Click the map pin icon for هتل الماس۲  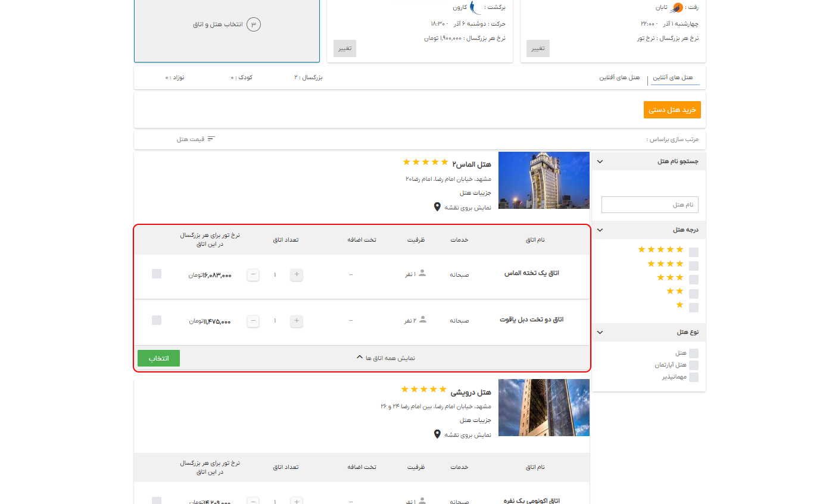[x=438, y=206]
